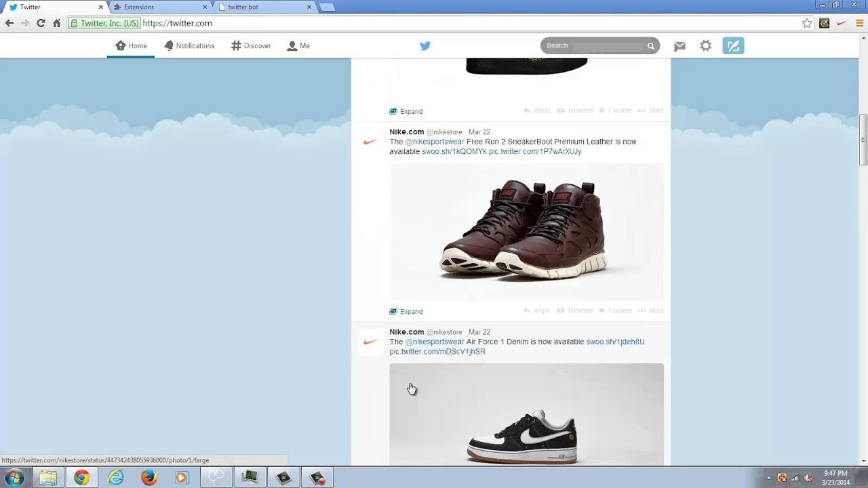Close the Twitter browser tab

(101, 7)
